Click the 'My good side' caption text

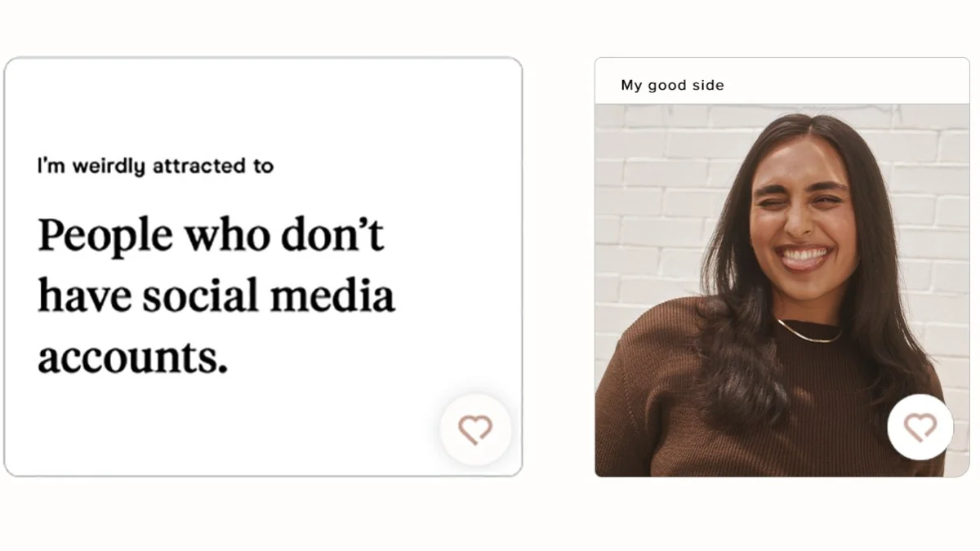(x=673, y=84)
